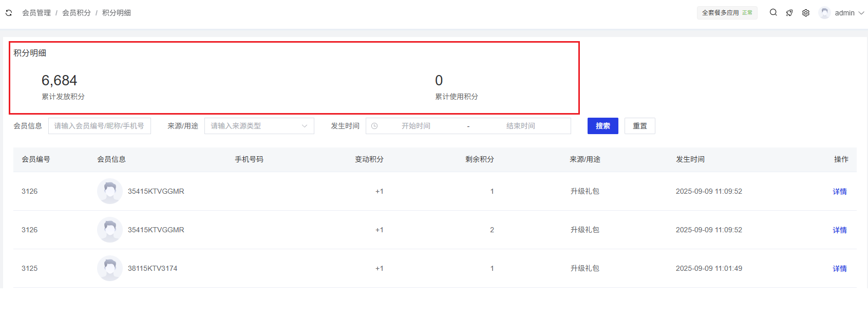Go to 会员积分 in the breadcrumb
868x333 pixels.
pos(77,13)
